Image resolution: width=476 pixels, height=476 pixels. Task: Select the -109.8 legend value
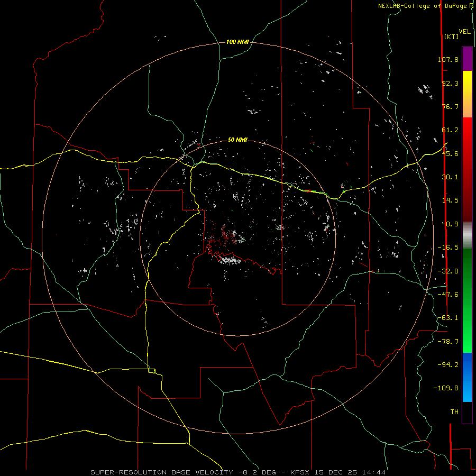pos(446,388)
